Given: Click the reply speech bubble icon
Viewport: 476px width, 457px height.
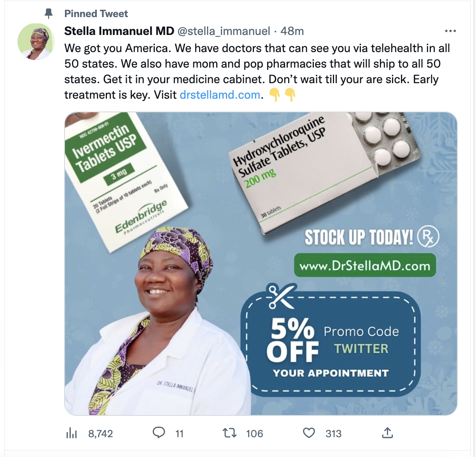Looking at the screenshot, I should coord(159,433).
